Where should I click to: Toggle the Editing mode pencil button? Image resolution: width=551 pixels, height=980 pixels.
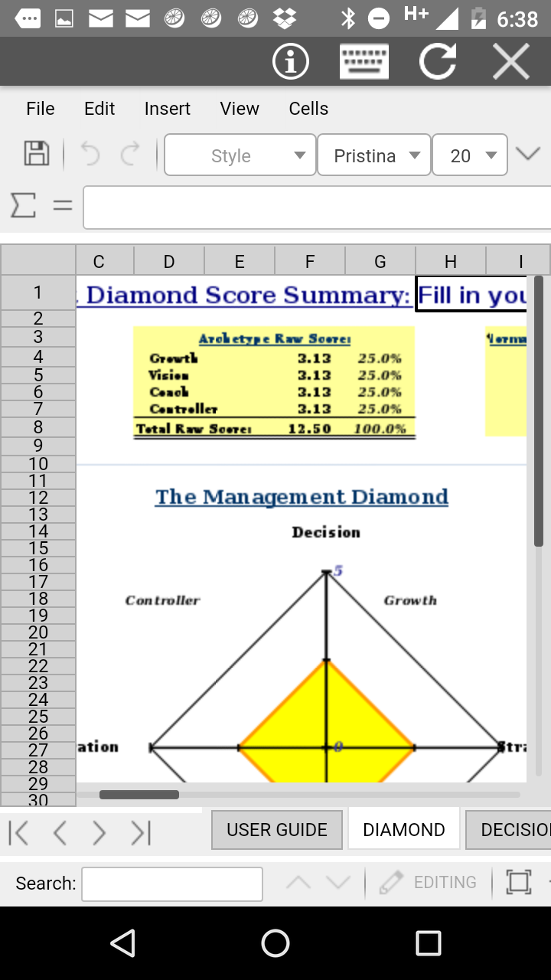coord(428,882)
